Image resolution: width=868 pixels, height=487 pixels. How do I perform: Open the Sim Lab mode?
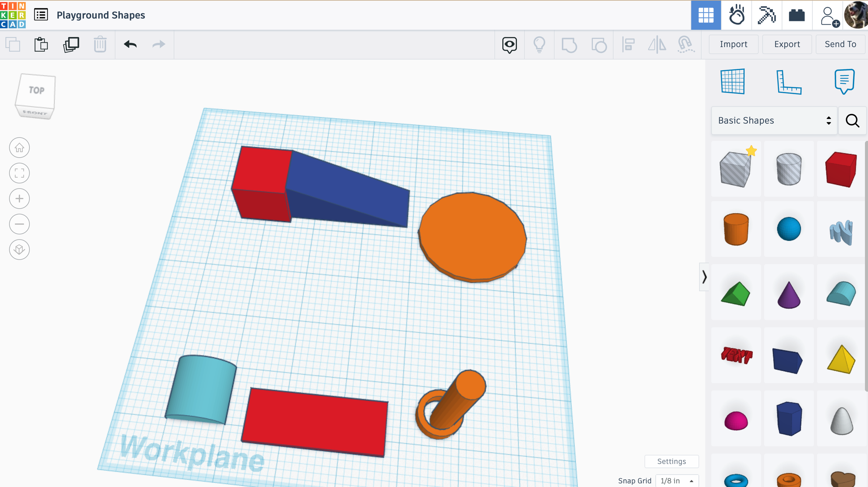click(737, 15)
